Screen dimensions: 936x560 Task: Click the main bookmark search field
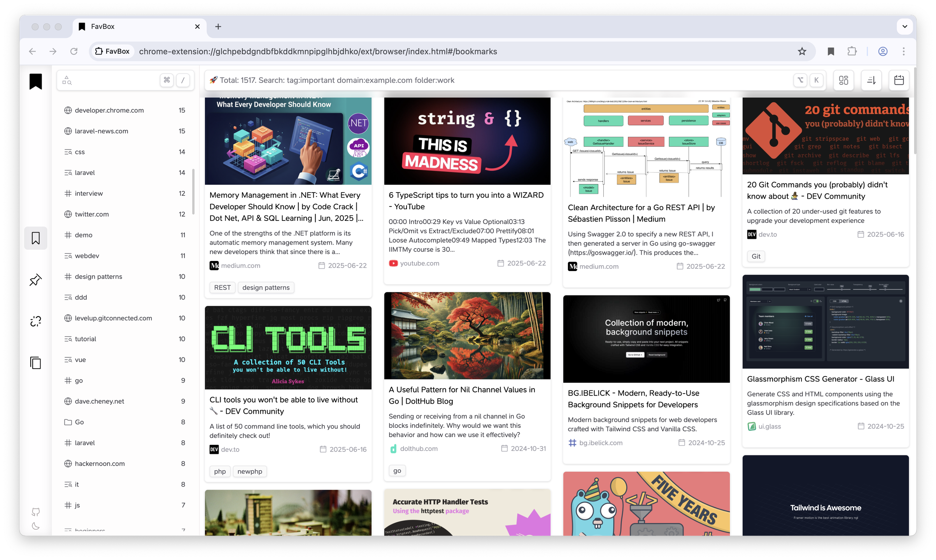(467, 80)
